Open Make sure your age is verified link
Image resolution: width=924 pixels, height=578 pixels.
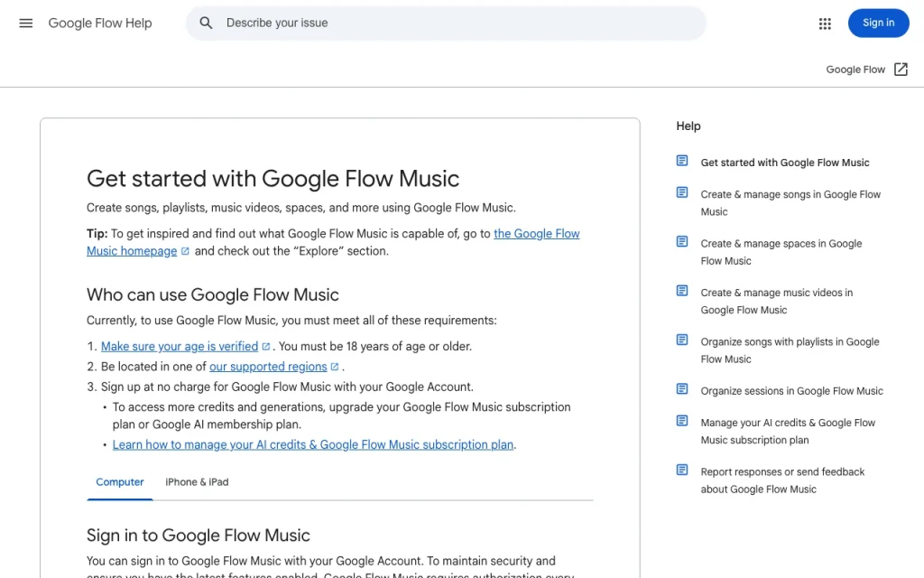point(180,346)
